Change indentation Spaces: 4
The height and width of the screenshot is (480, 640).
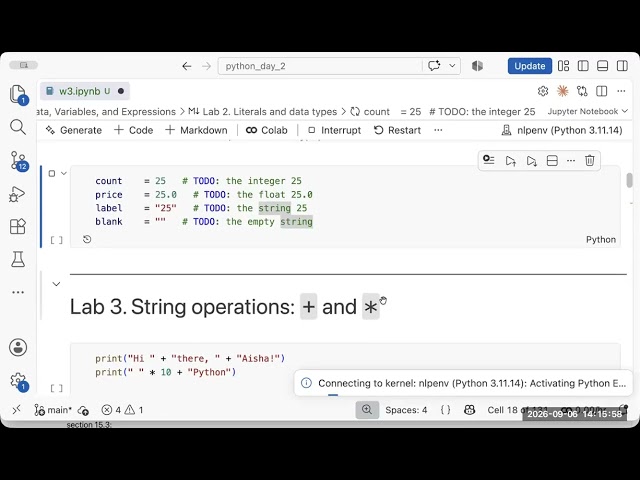(x=406, y=410)
